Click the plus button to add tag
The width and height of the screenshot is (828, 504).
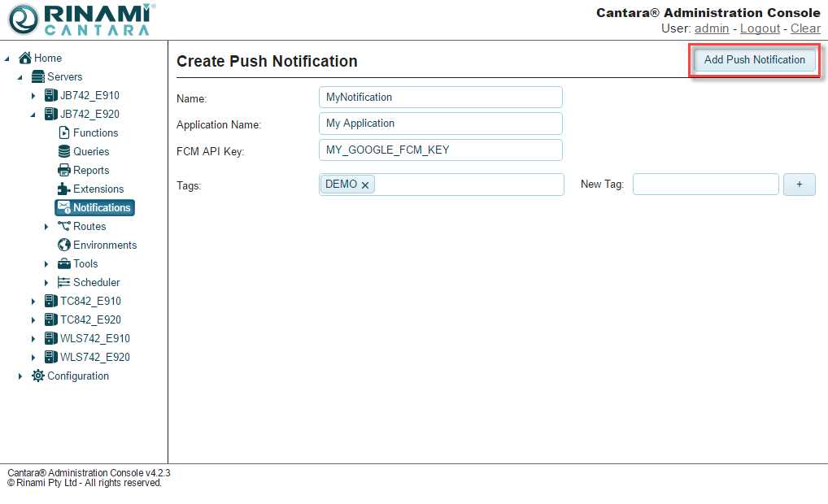799,185
